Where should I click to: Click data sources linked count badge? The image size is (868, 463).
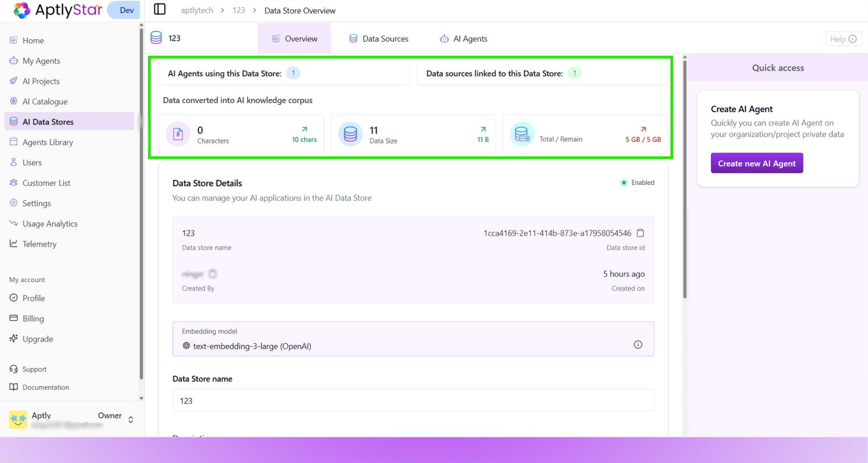click(575, 73)
